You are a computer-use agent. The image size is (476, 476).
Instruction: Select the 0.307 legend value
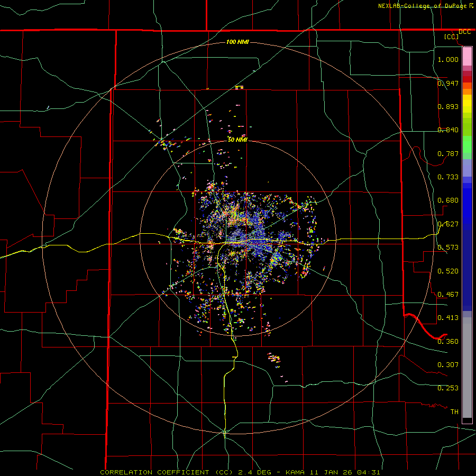[x=448, y=365]
